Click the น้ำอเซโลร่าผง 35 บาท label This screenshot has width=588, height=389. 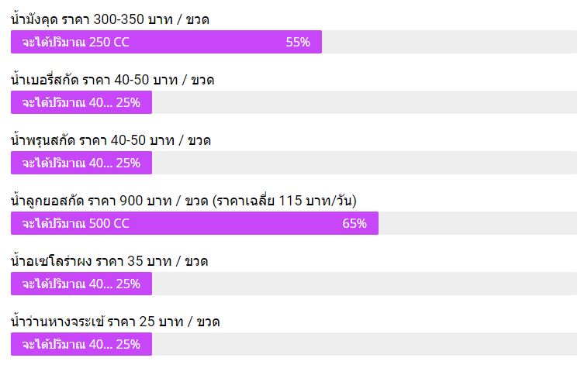(109, 261)
